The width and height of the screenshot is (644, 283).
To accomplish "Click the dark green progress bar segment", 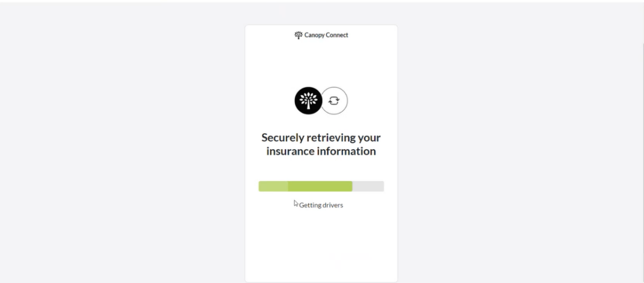I will click(320, 186).
